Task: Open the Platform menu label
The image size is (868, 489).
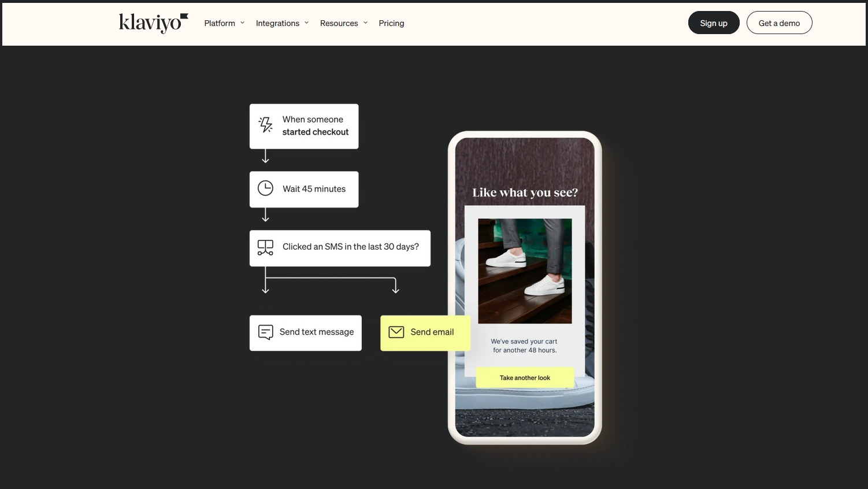Action: [x=220, y=23]
